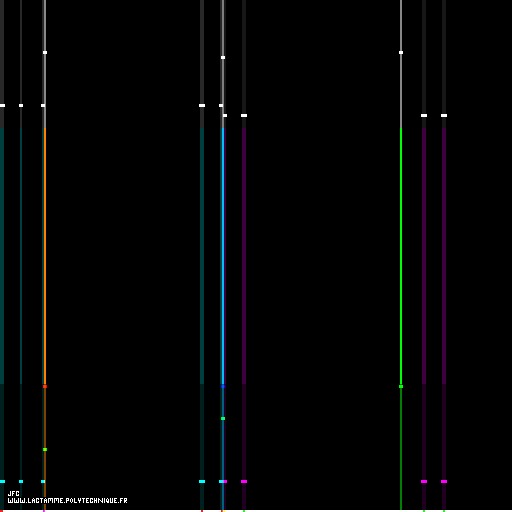Click the dark blue marker ending the light-blue line
Image resolution: width=512 pixels, height=512 pixels.
point(223,387)
